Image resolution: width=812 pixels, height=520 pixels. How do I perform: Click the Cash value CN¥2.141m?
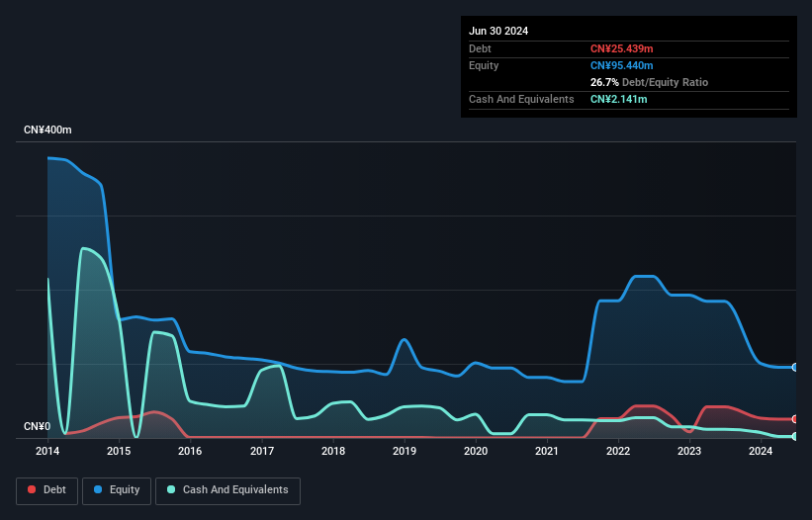(x=619, y=99)
